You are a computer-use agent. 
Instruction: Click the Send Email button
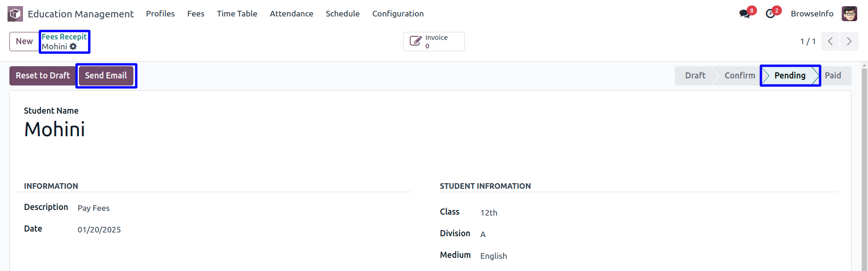pyautogui.click(x=106, y=76)
